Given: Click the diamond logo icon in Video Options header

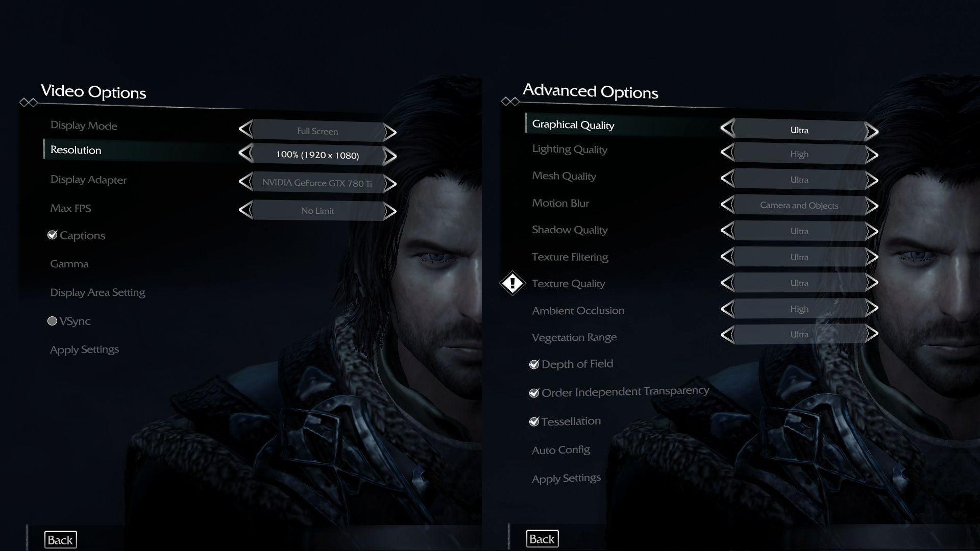Looking at the screenshot, I should coord(28,102).
